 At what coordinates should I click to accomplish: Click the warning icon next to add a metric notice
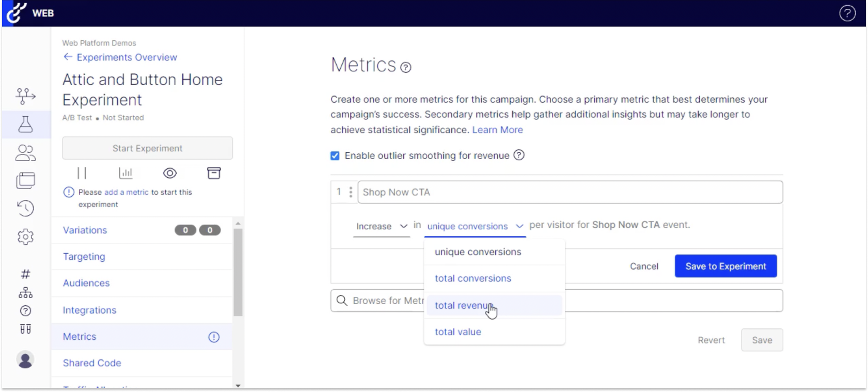tap(69, 192)
